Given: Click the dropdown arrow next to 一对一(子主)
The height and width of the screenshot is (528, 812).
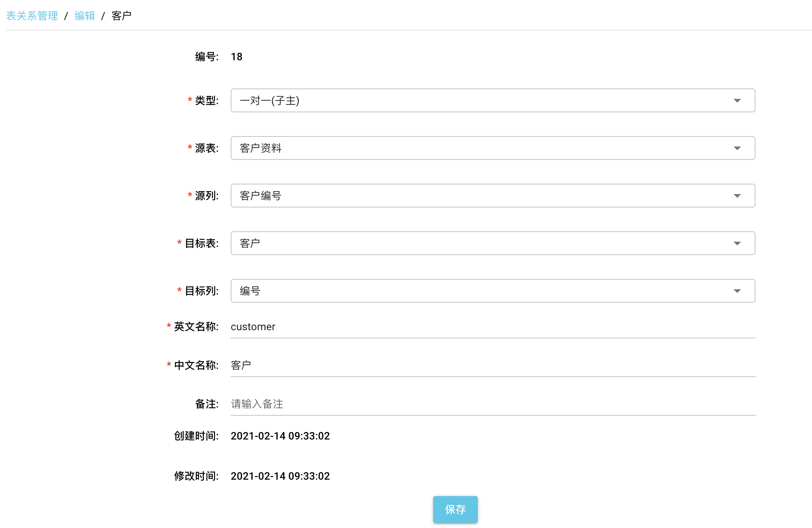Looking at the screenshot, I should click(737, 100).
